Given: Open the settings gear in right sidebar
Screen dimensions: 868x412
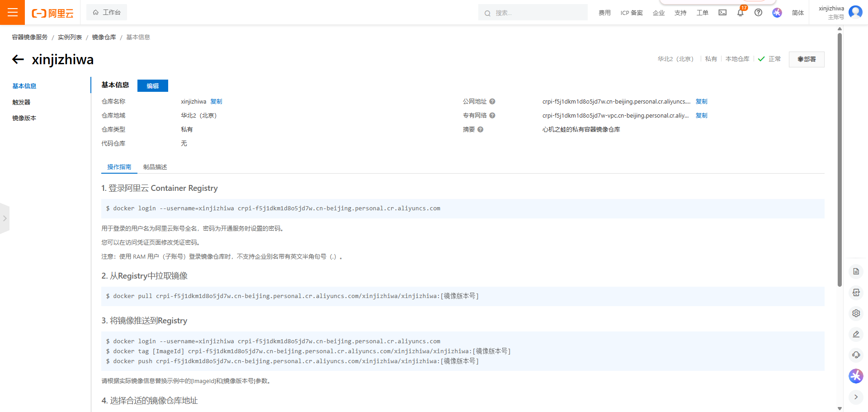Looking at the screenshot, I should pyautogui.click(x=856, y=313).
